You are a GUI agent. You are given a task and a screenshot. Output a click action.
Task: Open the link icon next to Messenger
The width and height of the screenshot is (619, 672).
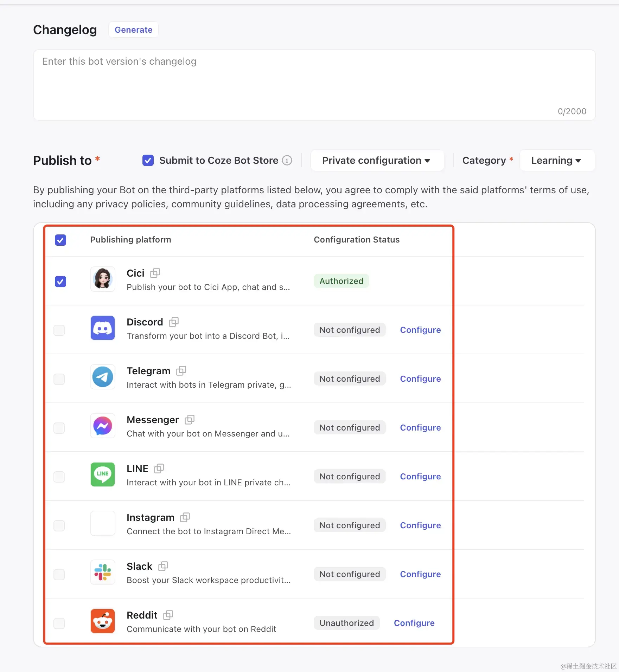point(190,420)
